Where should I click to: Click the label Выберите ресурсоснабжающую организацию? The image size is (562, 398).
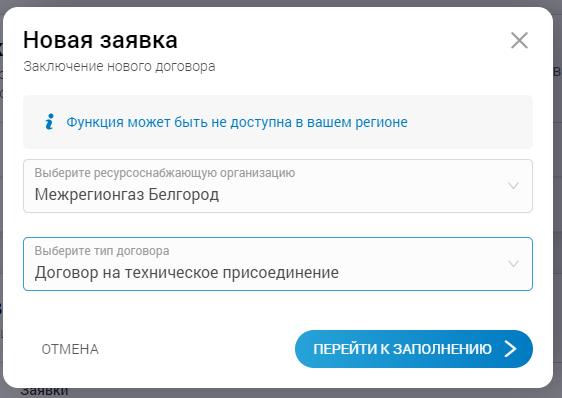[165, 173]
